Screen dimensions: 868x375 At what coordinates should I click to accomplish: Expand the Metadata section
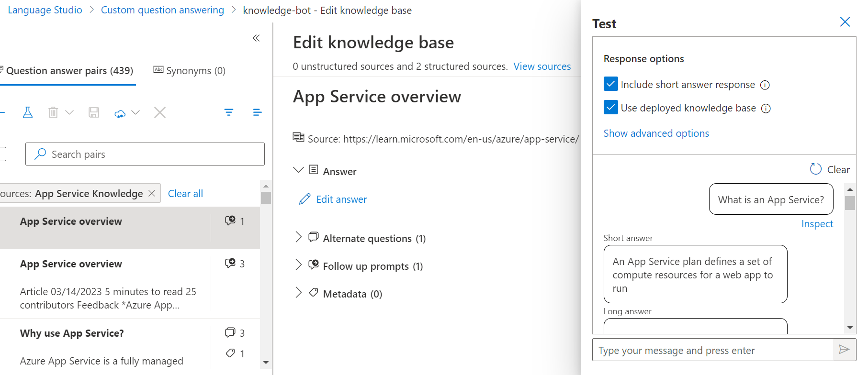coord(299,293)
